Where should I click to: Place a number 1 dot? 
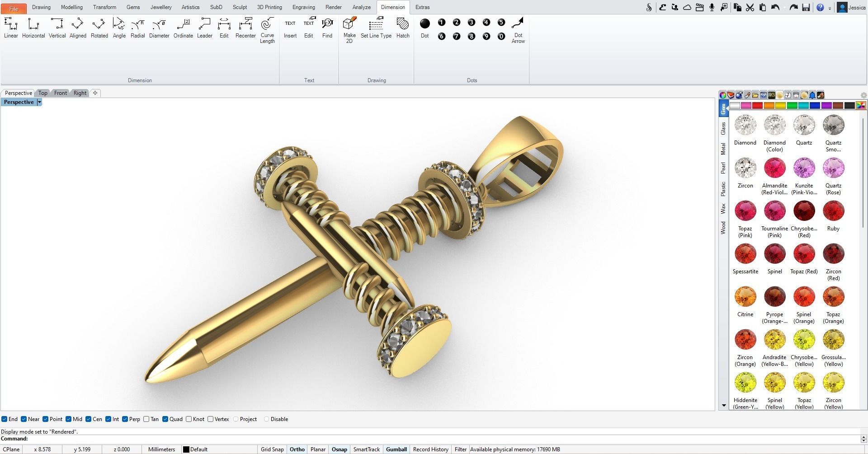(442, 23)
